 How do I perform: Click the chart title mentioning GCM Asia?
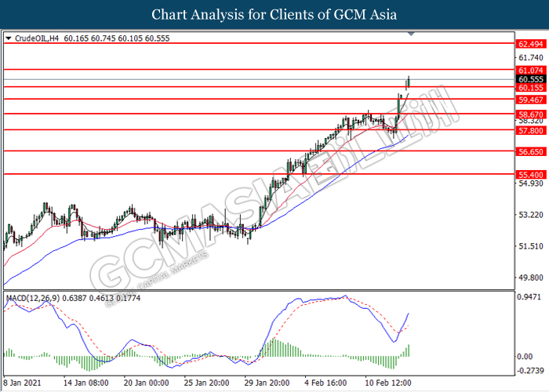[274, 15]
